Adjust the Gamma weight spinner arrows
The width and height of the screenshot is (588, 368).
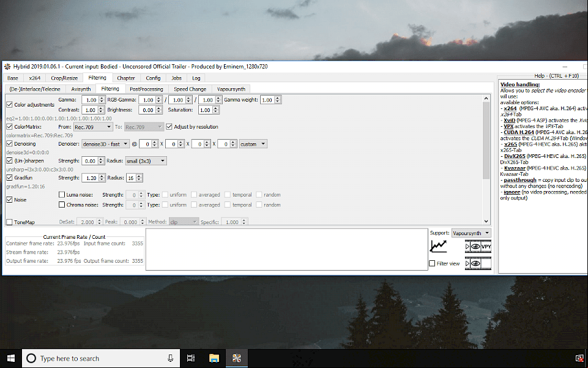click(278, 100)
